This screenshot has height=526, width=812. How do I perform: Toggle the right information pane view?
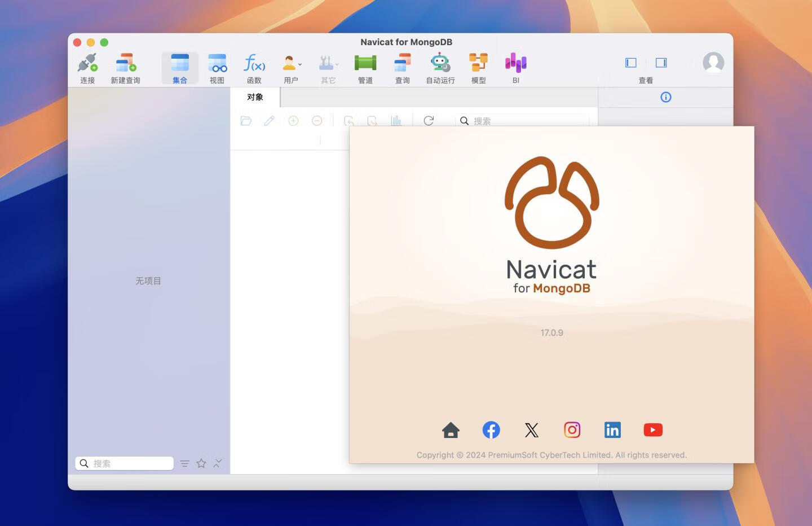(x=661, y=63)
